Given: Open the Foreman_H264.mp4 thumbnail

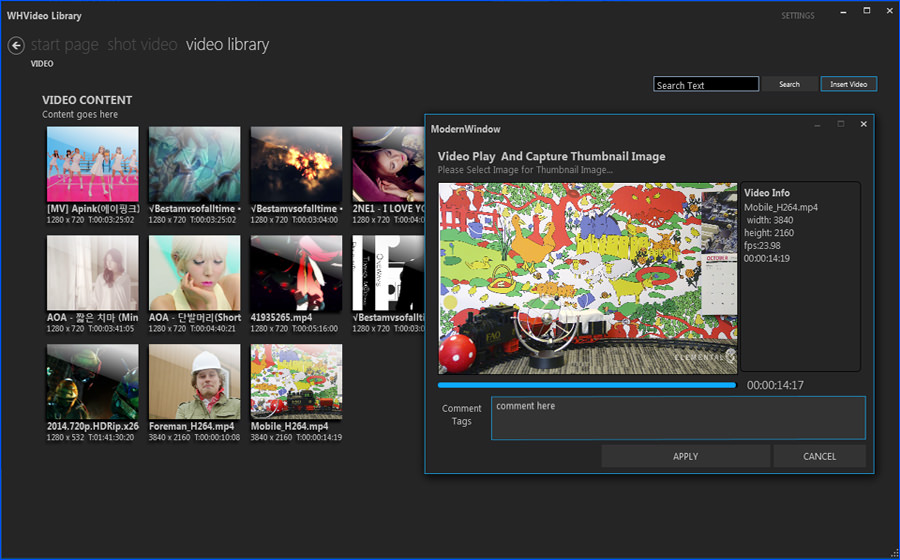Looking at the screenshot, I should click(195, 382).
